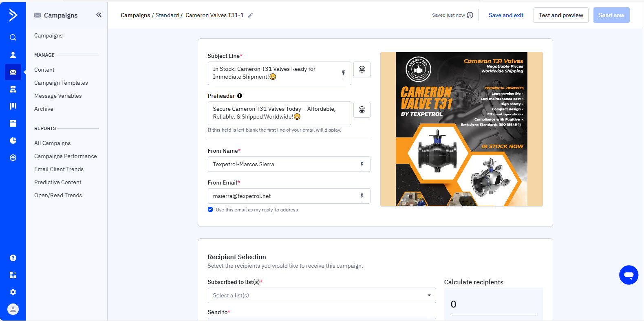Open the Help question mark icon
644x321 pixels.
pos(13,258)
